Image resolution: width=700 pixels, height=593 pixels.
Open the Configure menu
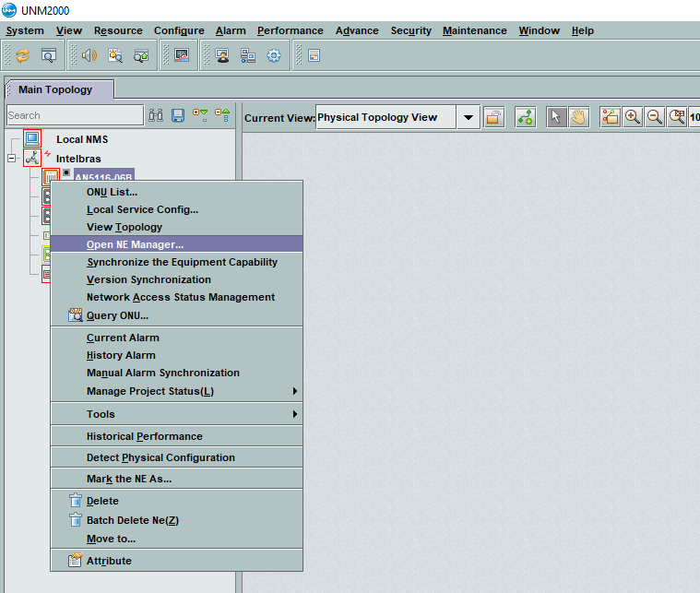pyautogui.click(x=179, y=30)
